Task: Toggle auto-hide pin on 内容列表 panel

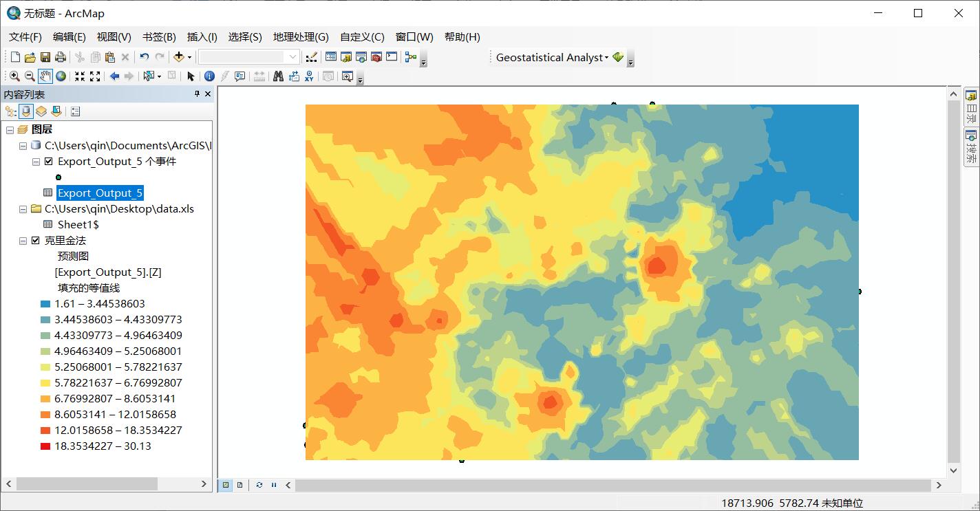Action: (x=198, y=94)
